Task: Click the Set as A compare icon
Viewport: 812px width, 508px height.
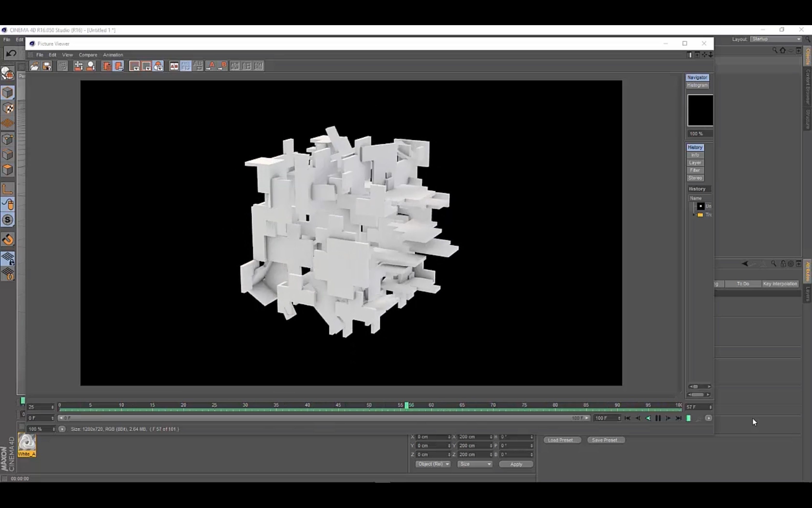Action: coord(210,66)
